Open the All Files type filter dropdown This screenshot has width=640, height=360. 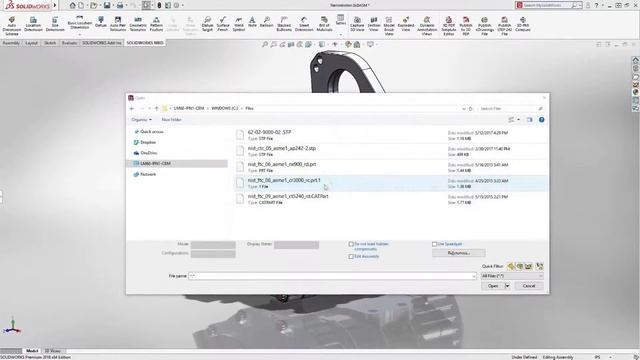[x=512, y=276]
